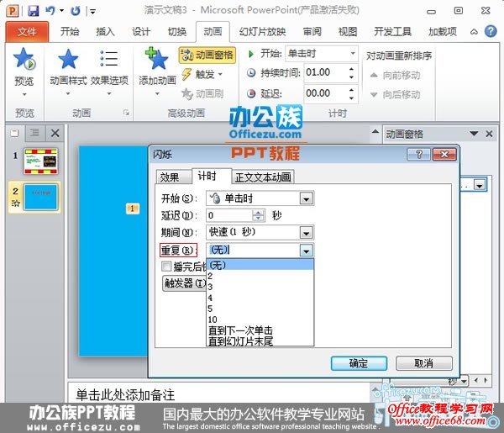
Task: Switch to the 效果 tab in dialog
Action: [x=173, y=177]
